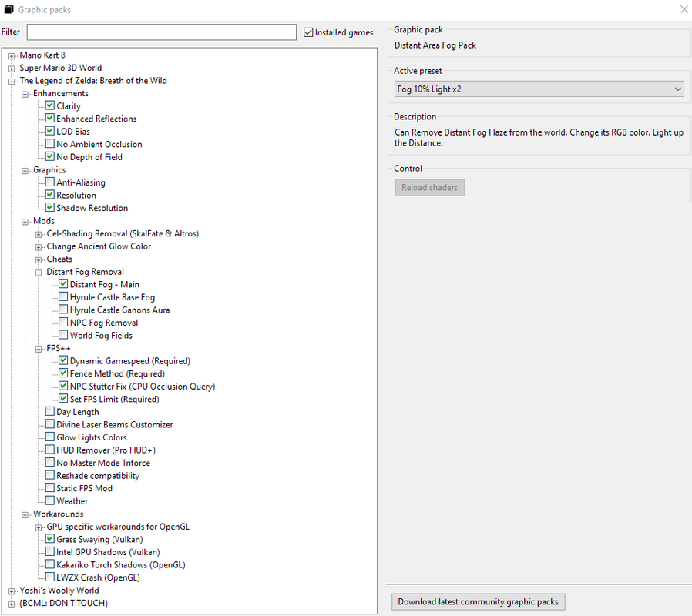Uncheck the Resolution pack
The image size is (692, 616).
[x=50, y=195]
